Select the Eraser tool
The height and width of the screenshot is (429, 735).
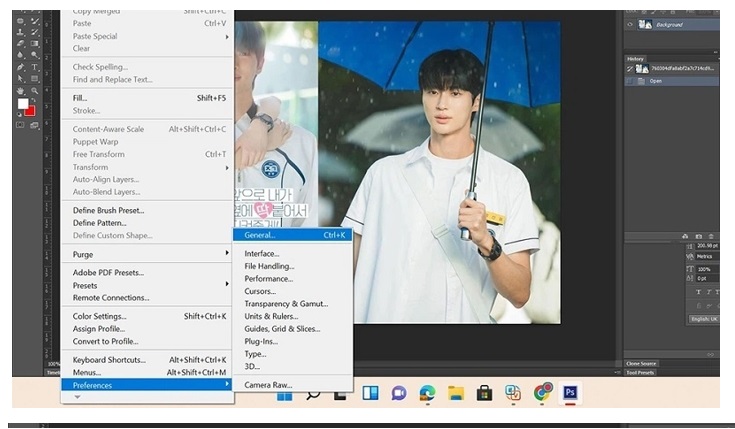[20, 43]
